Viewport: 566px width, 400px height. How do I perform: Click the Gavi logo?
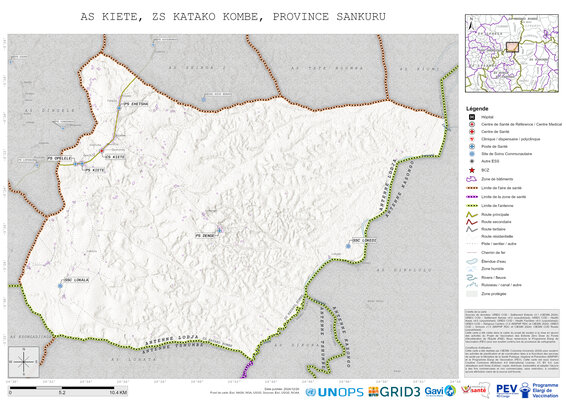click(x=440, y=391)
